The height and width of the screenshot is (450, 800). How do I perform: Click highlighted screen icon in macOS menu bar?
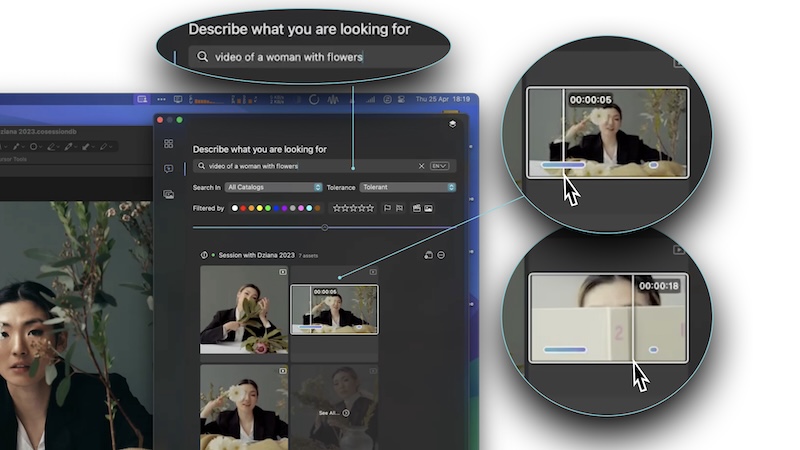tap(142, 99)
